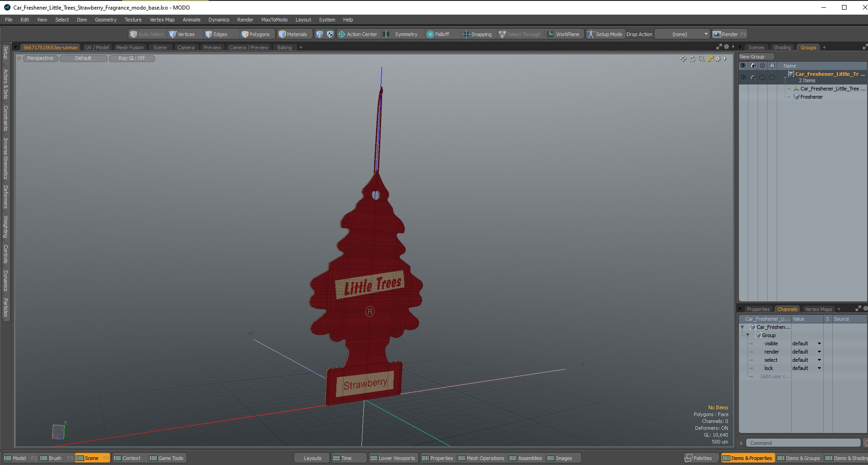Open Perspective view type dropdown

coord(40,58)
